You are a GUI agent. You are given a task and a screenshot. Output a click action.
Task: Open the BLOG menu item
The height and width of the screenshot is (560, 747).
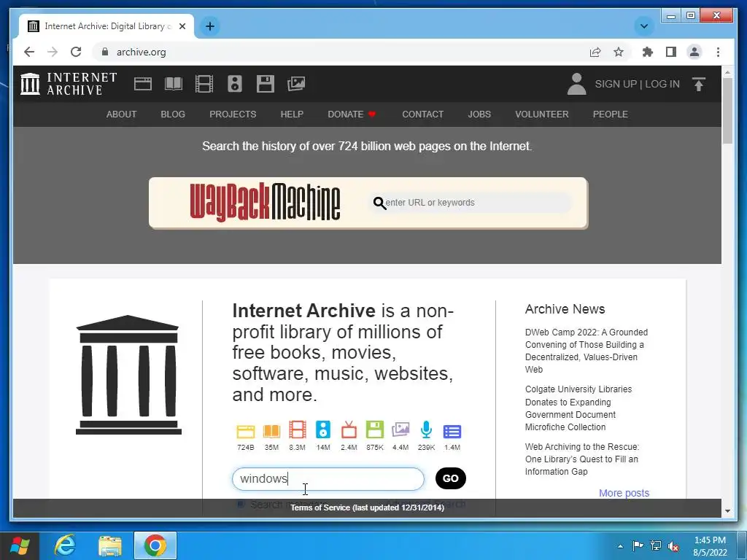[173, 114]
